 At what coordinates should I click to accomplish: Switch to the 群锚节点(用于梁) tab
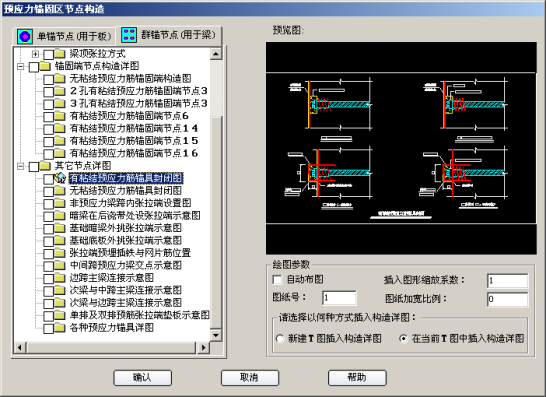169,35
